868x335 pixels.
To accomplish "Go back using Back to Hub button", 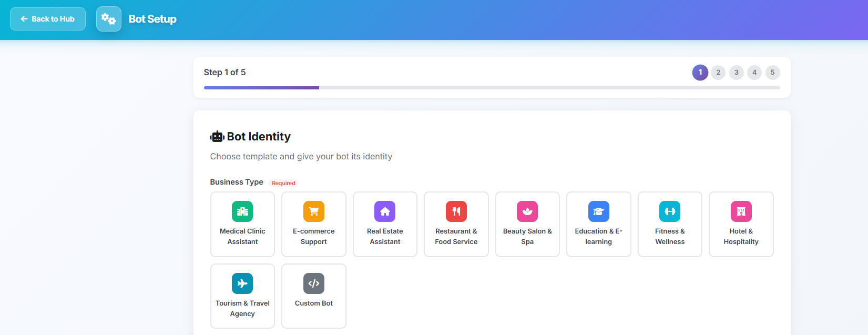I will click(48, 19).
